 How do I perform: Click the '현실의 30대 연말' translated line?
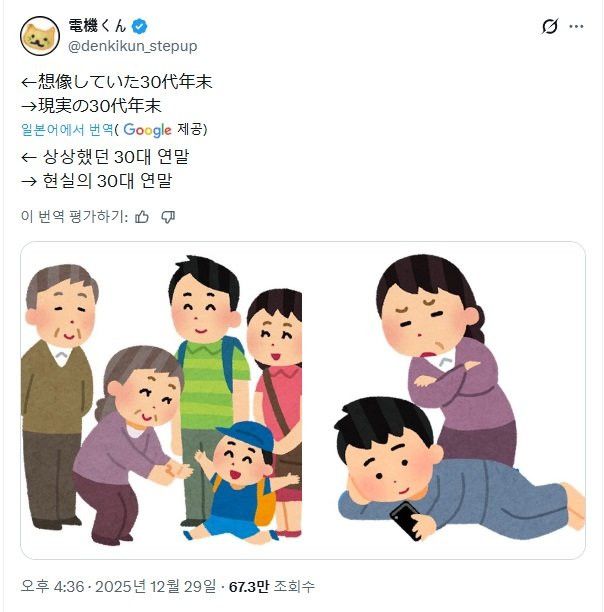[x=107, y=181]
